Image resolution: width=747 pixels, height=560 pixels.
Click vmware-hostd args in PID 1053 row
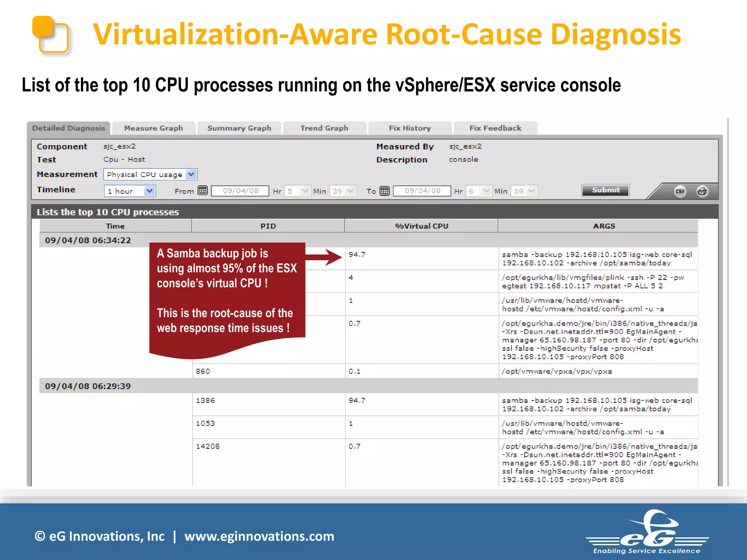598,427
